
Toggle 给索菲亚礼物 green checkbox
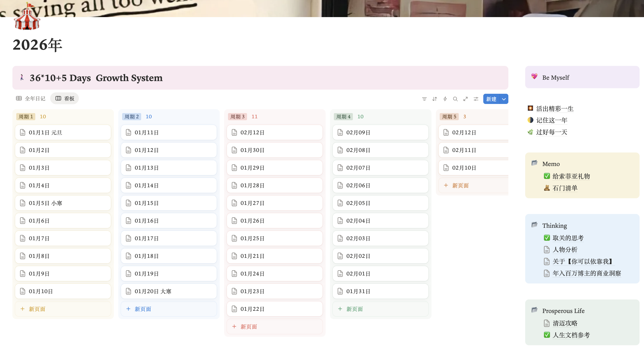[x=547, y=176]
